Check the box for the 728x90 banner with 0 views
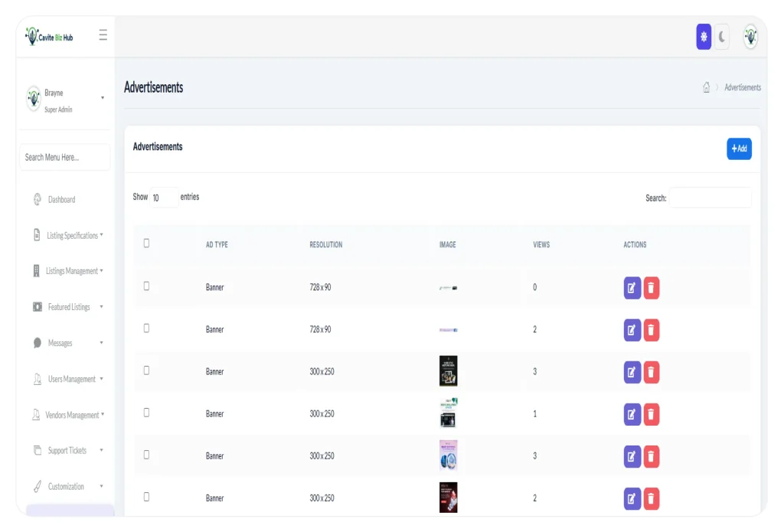Screen dimensions: 784x532 point(146,286)
